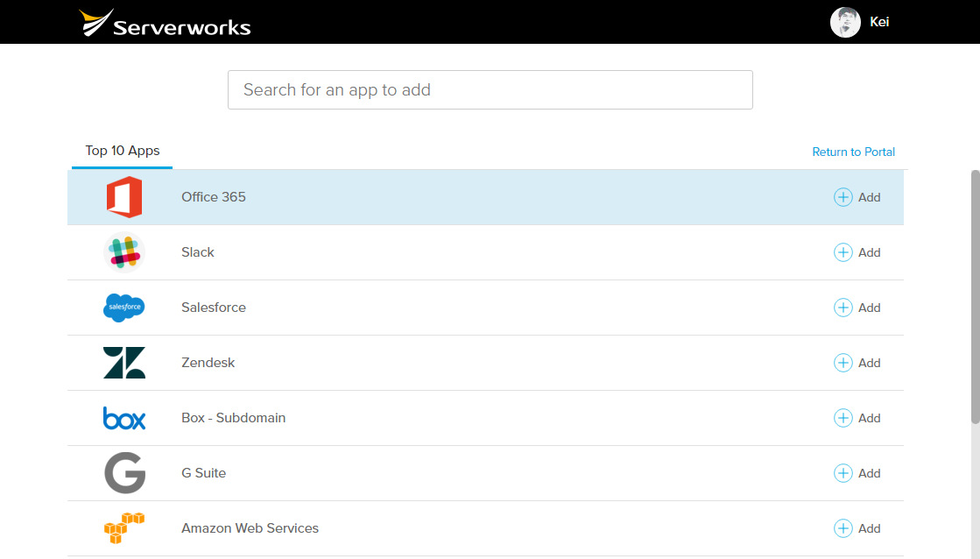Select the Slack logo icon

[124, 252]
